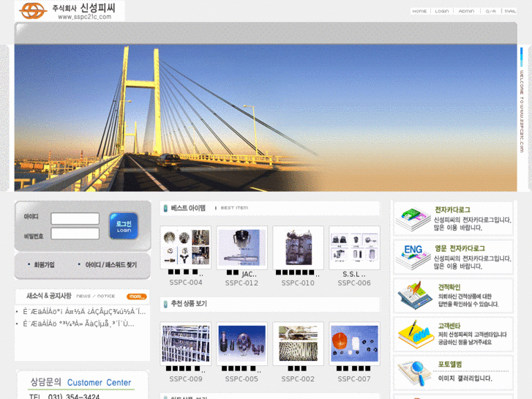Screen dimensions: 532x399
Task: Click the SSPC-004 product code text
Action: coord(186,283)
